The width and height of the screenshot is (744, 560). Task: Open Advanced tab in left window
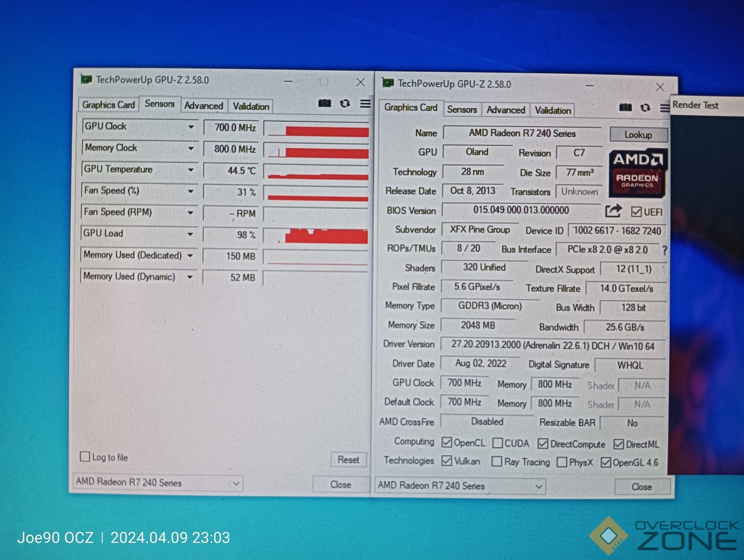click(204, 106)
